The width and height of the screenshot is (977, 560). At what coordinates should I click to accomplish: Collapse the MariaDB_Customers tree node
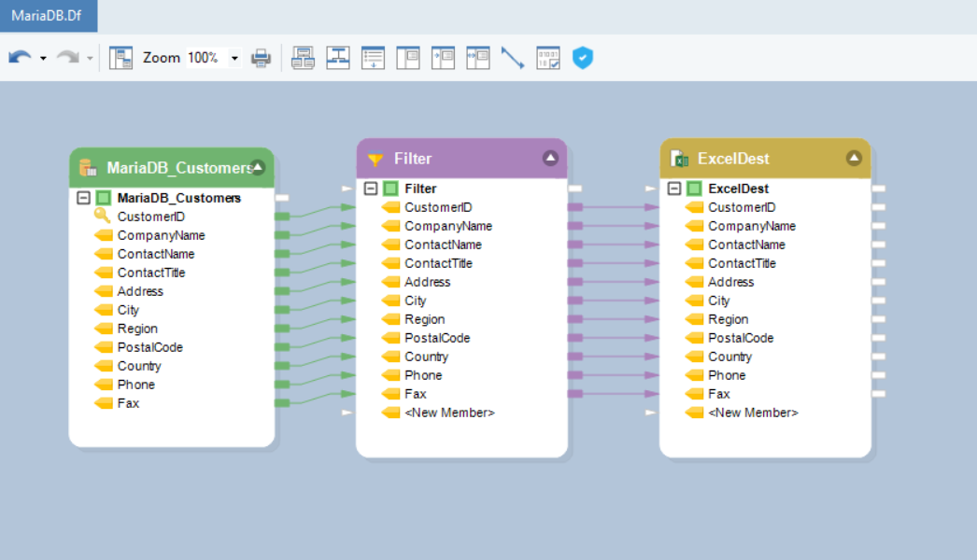83,198
